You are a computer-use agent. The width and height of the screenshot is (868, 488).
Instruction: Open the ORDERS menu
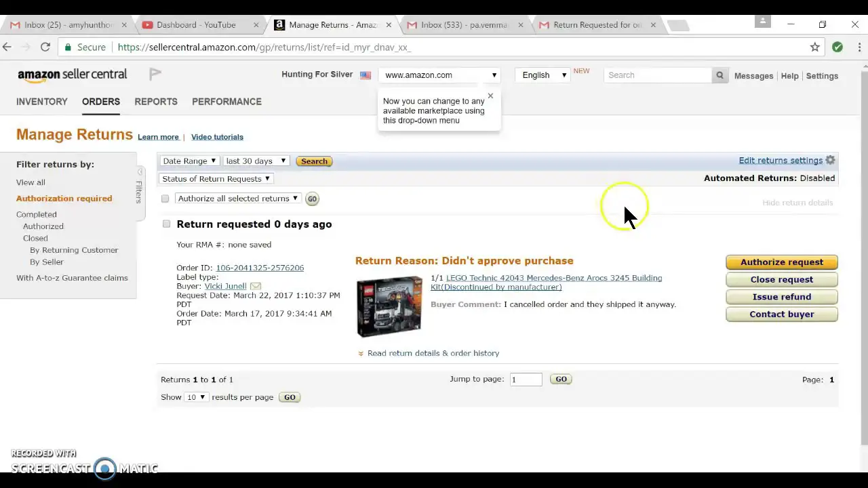[x=101, y=102]
